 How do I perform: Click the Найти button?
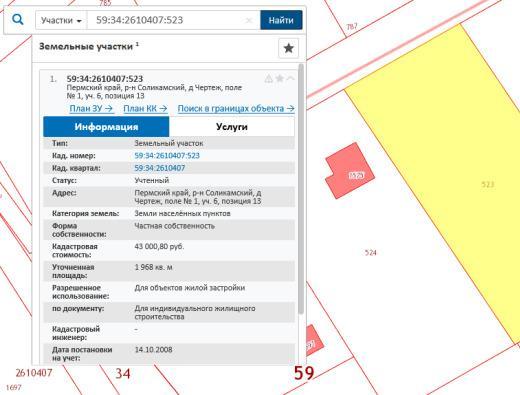[281, 20]
